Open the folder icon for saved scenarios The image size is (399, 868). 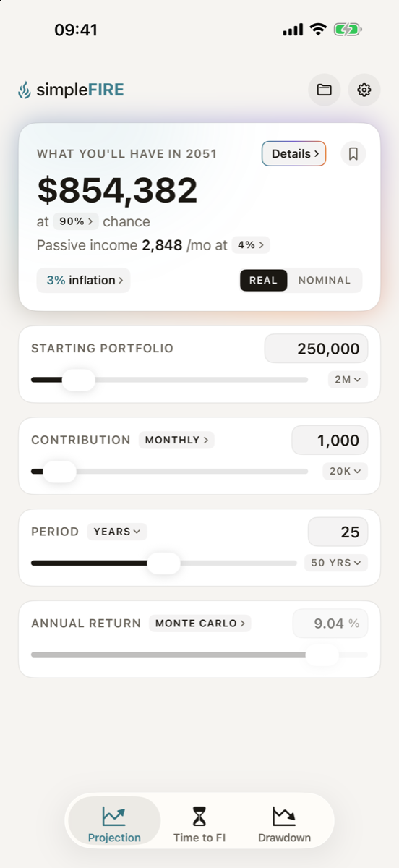tap(324, 90)
